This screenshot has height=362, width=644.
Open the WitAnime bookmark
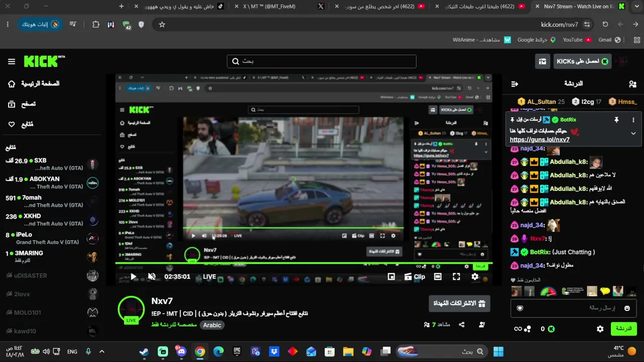click(481, 40)
